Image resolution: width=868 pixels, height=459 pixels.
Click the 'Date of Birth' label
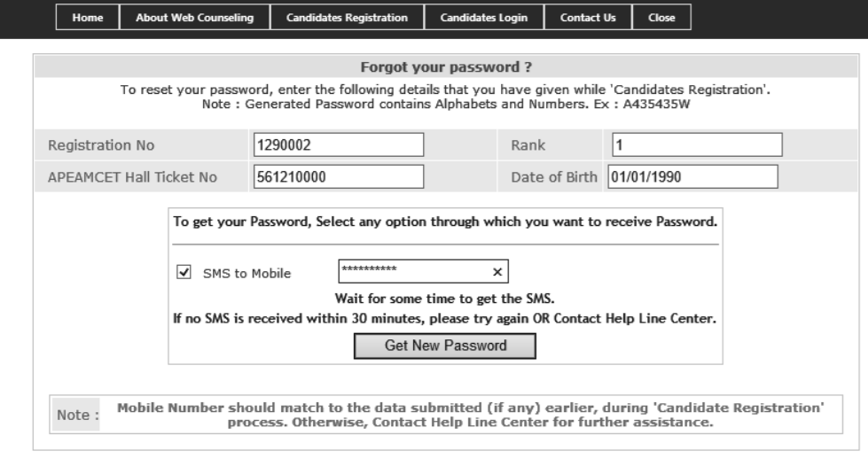(x=556, y=176)
